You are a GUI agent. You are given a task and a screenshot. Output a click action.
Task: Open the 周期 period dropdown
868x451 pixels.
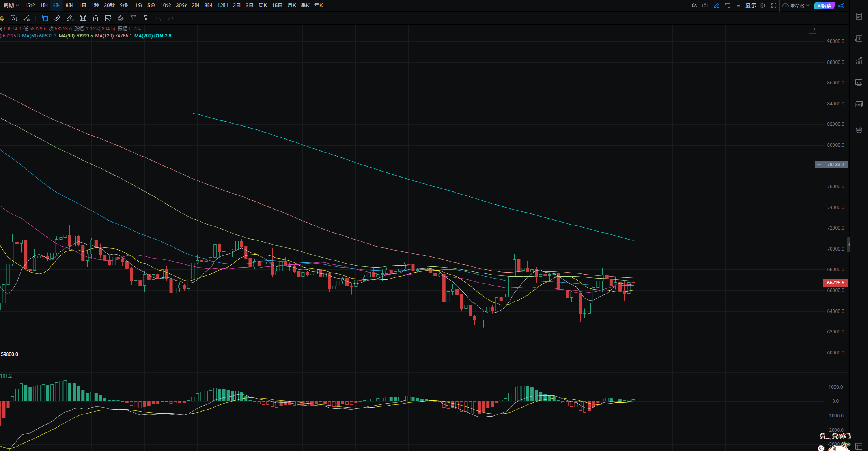pos(11,6)
